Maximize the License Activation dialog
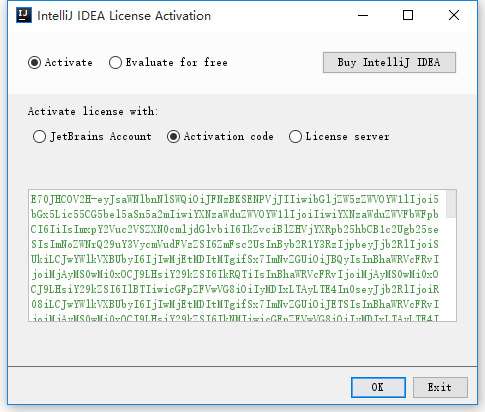This screenshot has height=412, width=485. pyautogui.click(x=408, y=15)
